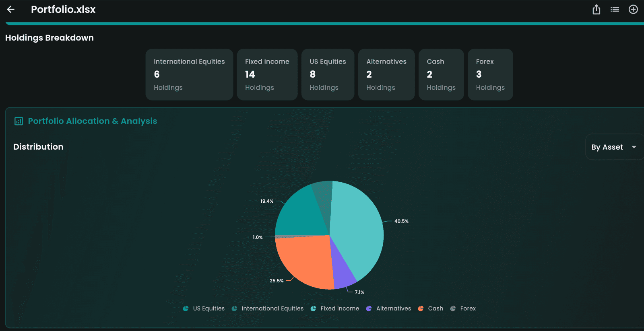
Task: Click the Portfolio.xlsx file title
Action: click(63, 9)
